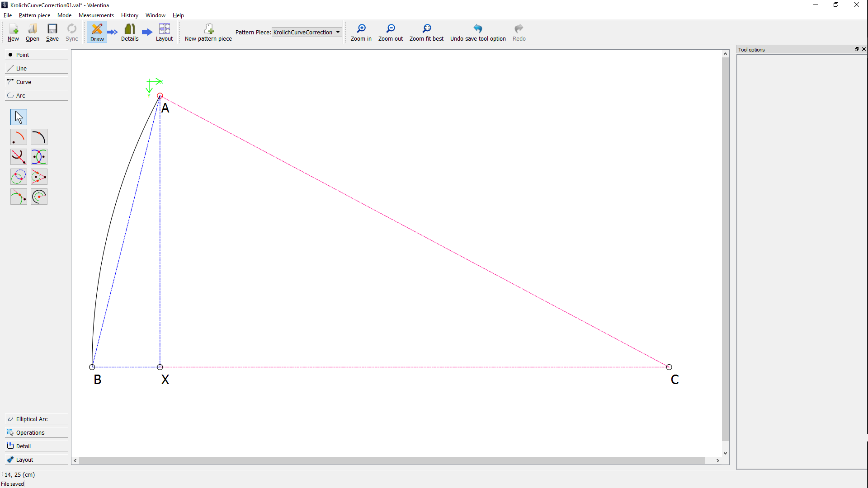Image resolution: width=868 pixels, height=488 pixels.
Task: Switch to Details mode
Action: (130, 32)
